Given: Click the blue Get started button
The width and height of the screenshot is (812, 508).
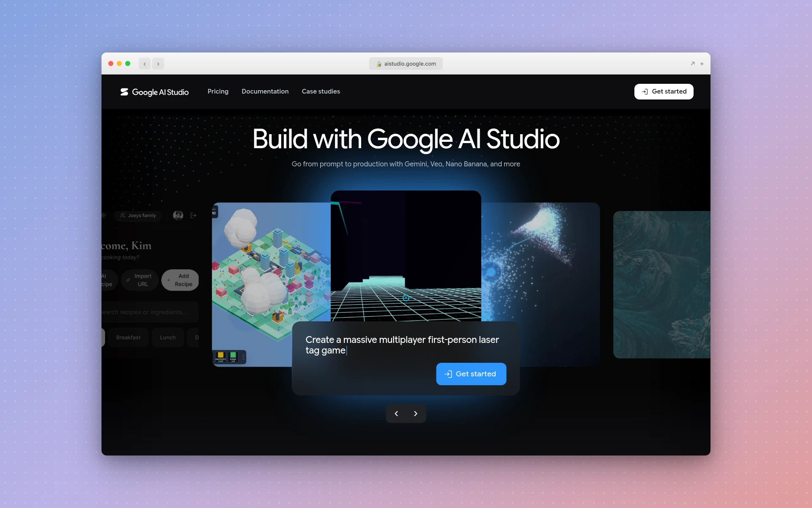Looking at the screenshot, I should click(x=471, y=374).
